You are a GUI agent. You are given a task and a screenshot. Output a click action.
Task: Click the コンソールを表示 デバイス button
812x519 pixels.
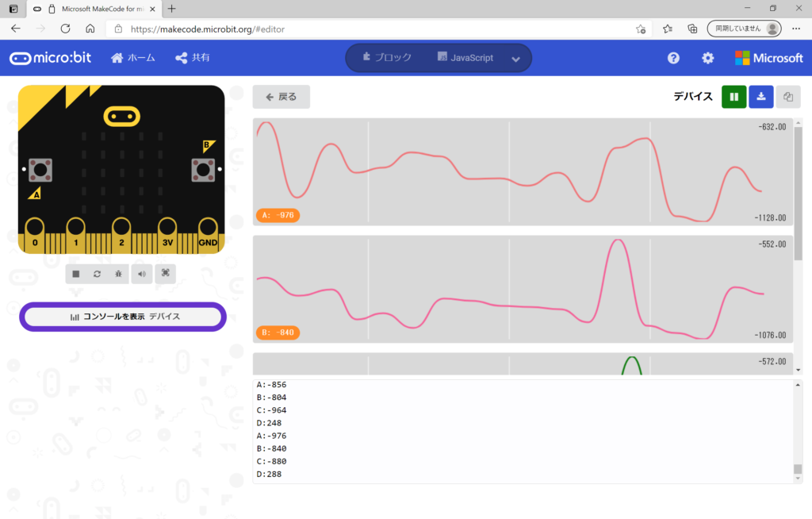(x=123, y=317)
